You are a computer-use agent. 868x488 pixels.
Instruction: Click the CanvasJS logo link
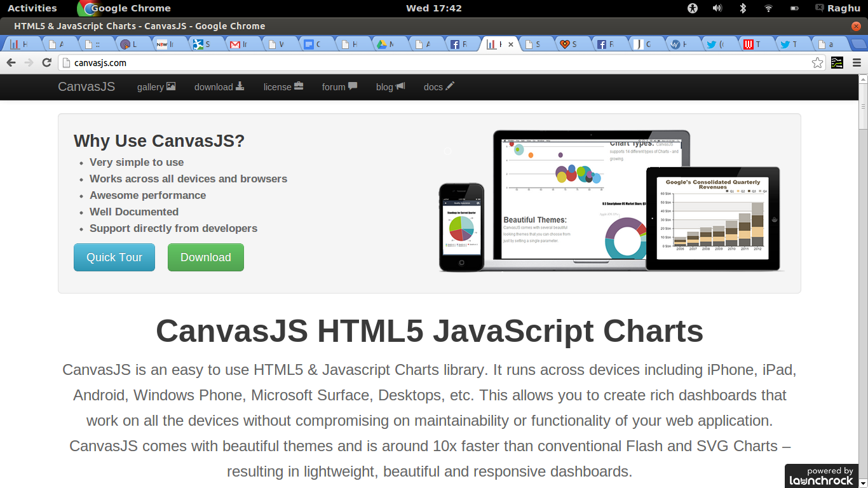coord(86,86)
